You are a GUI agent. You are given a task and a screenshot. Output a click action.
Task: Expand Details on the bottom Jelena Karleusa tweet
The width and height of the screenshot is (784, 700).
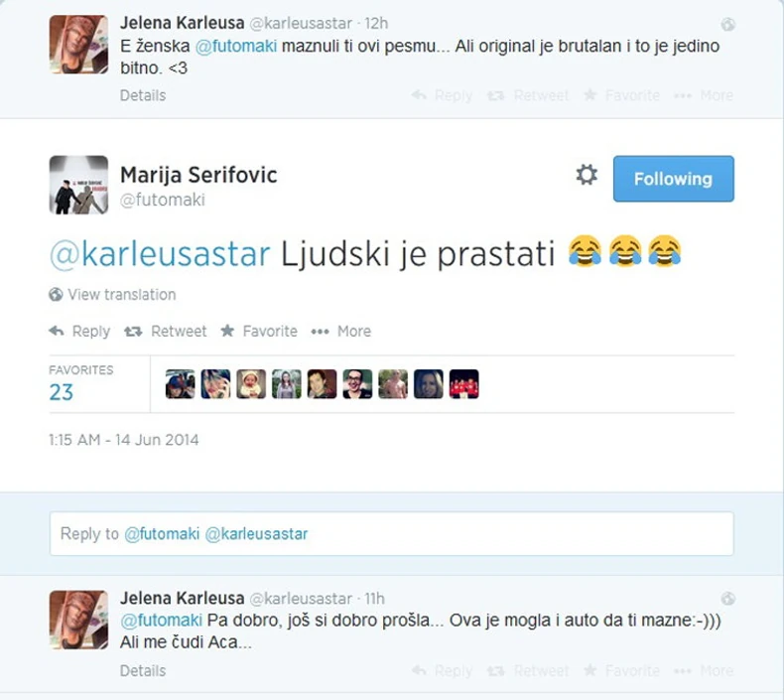pos(143,671)
